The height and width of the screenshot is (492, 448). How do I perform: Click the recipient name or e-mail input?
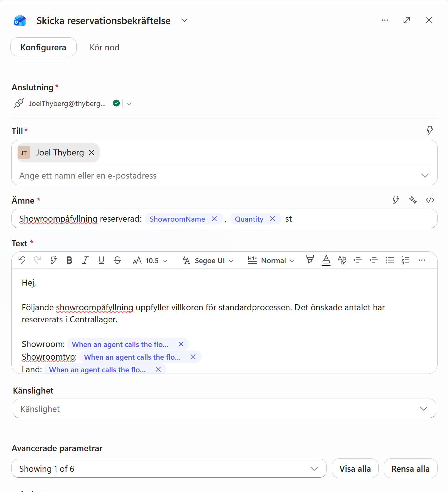pos(218,176)
